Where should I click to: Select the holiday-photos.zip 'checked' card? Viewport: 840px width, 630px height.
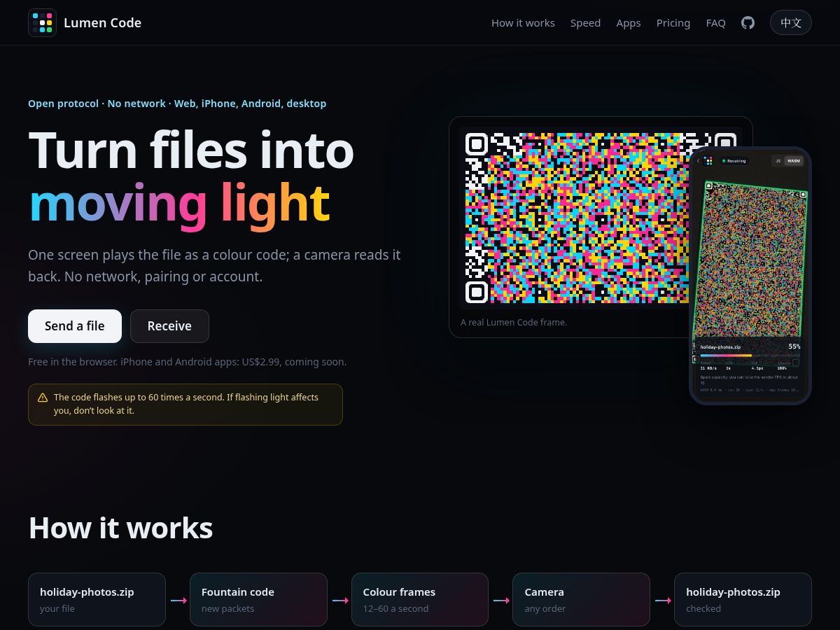click(743, 599)
